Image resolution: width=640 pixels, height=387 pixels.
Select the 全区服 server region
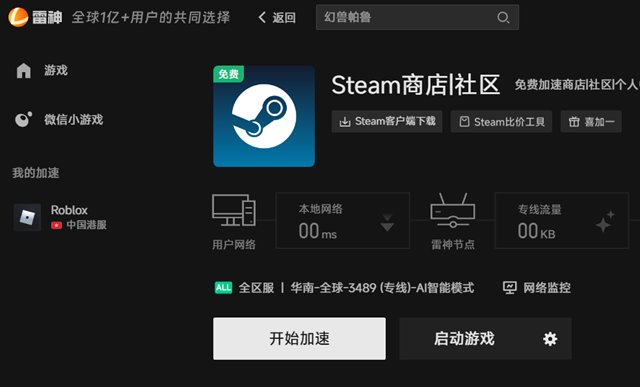pos(256,288)
